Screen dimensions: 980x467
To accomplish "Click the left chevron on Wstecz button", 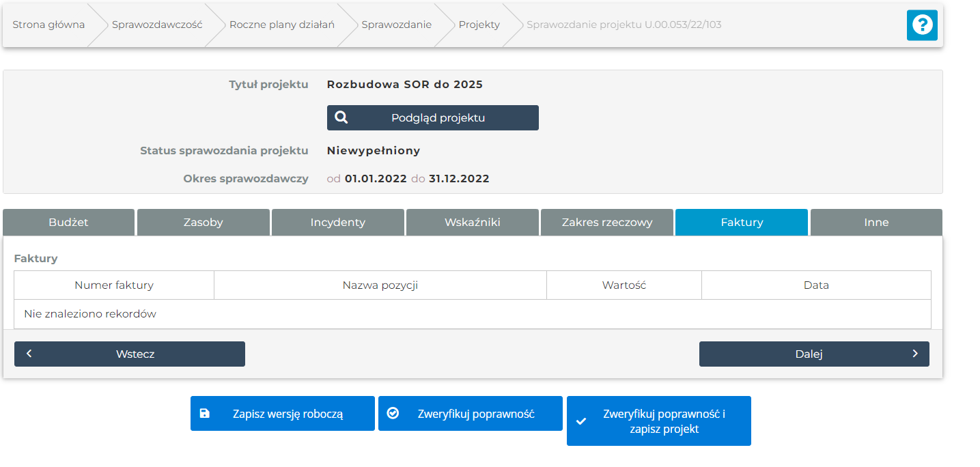I will 29,354.
